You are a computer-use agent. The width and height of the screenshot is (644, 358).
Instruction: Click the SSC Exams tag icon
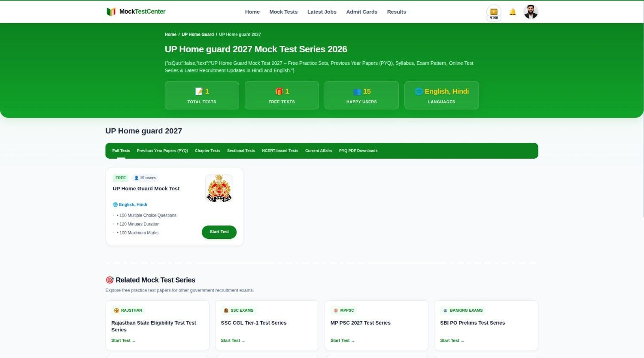point(226,310)
